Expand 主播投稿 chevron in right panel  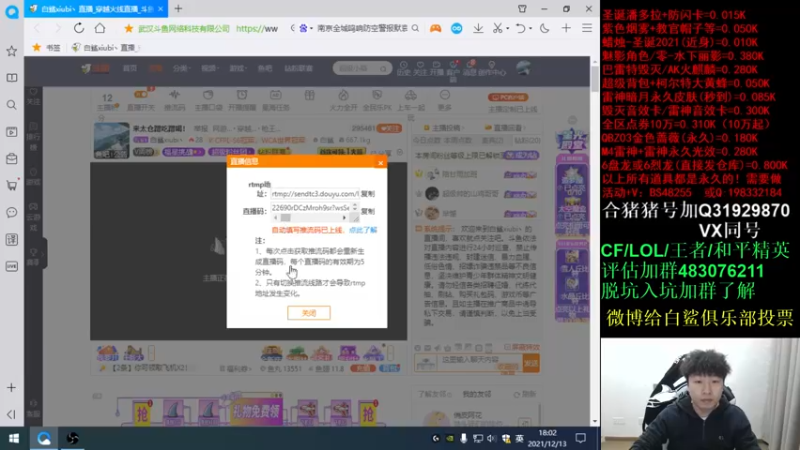click(465, 128)
